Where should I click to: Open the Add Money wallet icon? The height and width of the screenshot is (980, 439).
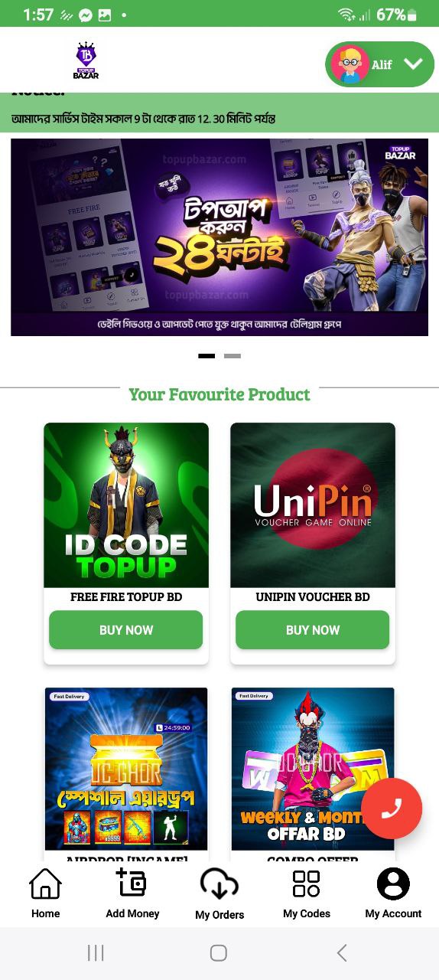click(132, 884)
